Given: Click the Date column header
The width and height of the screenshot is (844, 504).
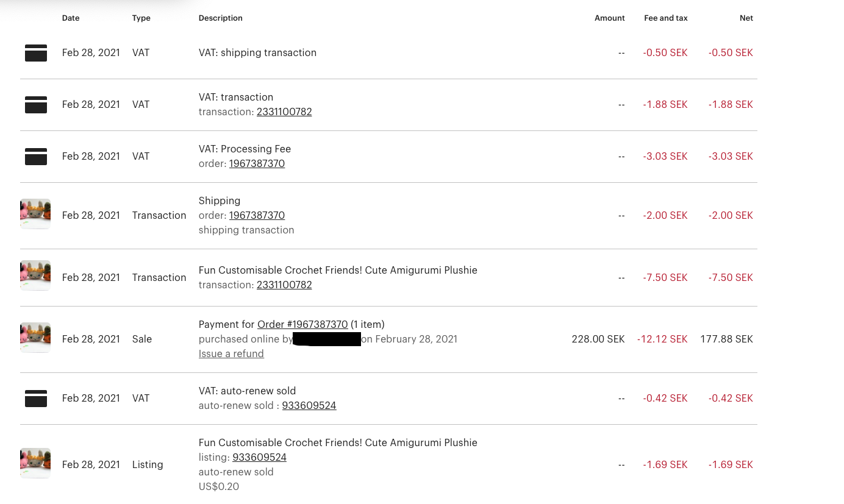Looking at the screenshot, I should 71,18.
